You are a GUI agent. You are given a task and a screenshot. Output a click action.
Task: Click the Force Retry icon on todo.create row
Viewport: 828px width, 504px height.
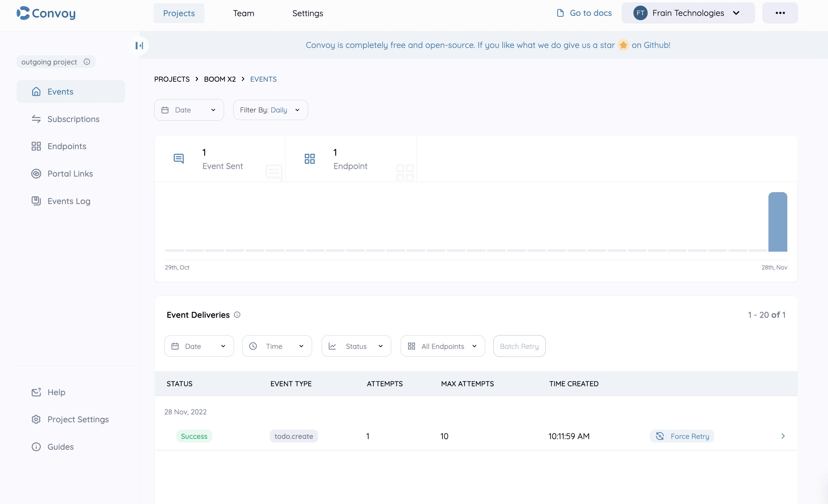[x=660, y=436]
